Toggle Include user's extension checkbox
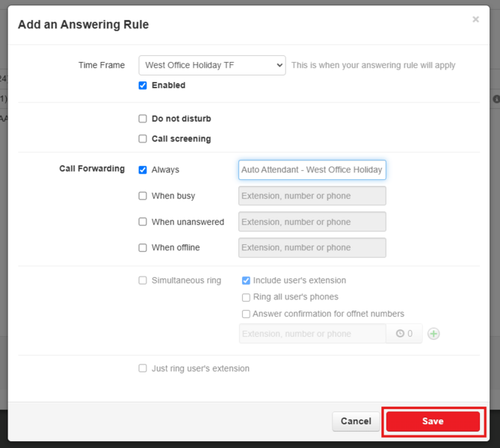 (x=246, y=281)
